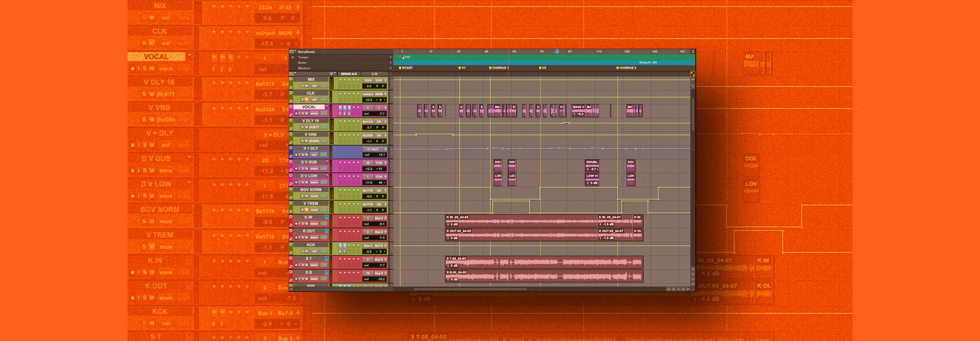Click the VOCAL volume value -7.7

point(382,114)
